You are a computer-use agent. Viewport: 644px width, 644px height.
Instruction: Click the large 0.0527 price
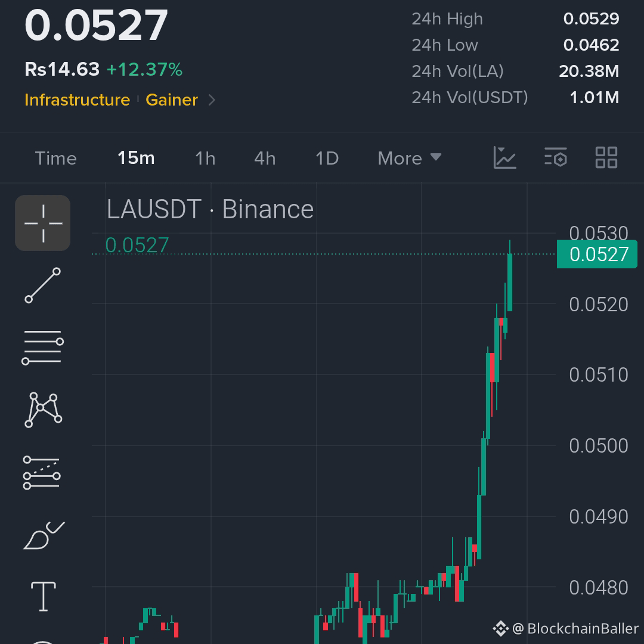pos(96,26)
